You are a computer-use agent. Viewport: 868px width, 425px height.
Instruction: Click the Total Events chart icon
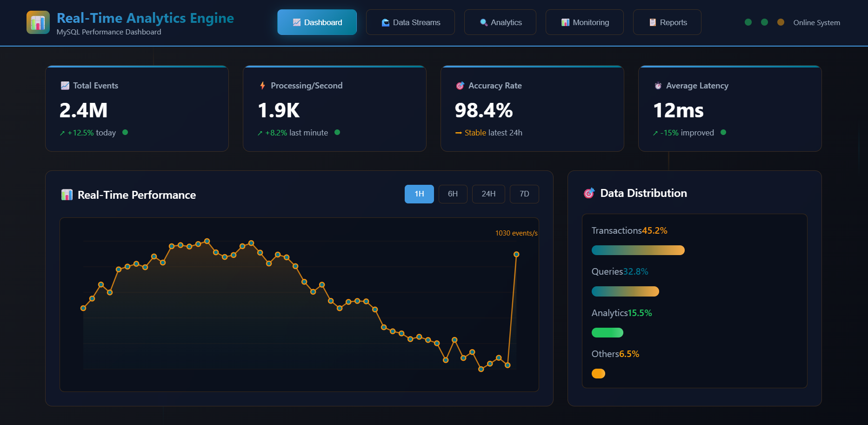(64, 85)
